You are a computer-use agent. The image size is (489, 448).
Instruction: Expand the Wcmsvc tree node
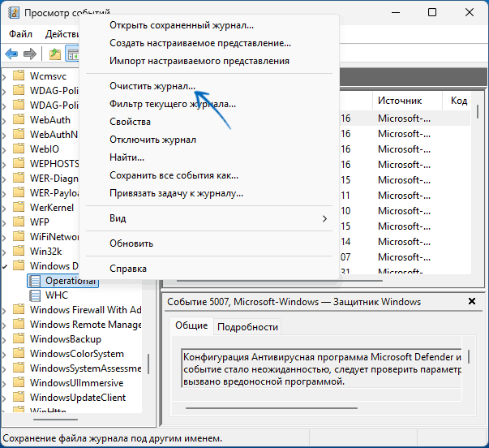click(4, 77)
